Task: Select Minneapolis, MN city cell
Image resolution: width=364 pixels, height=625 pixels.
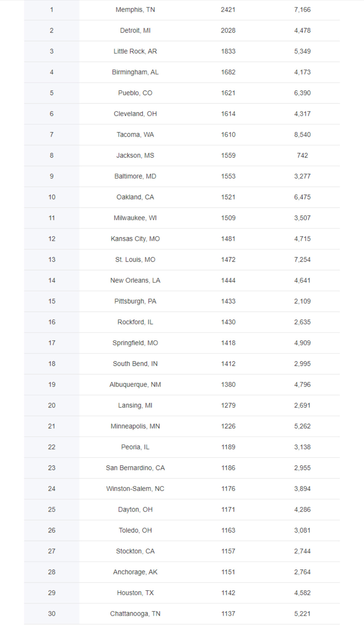Action: pos(135,426)
